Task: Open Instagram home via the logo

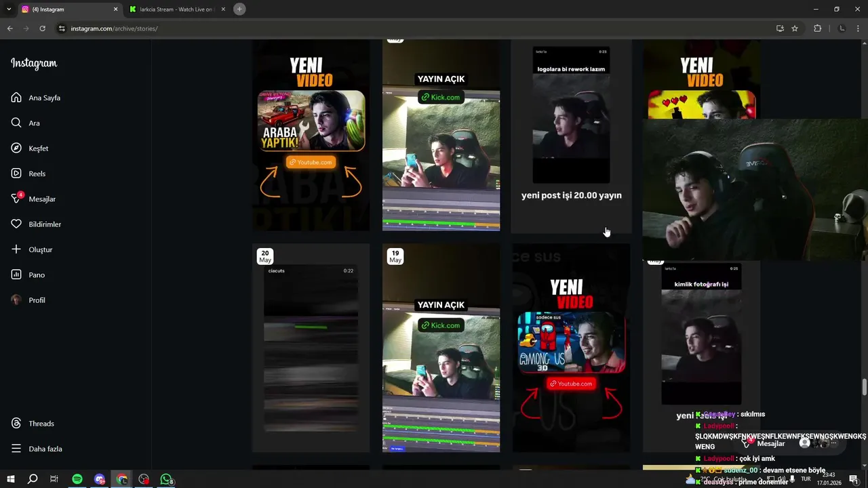Action: pyautogui.click(x=34, y=64)
